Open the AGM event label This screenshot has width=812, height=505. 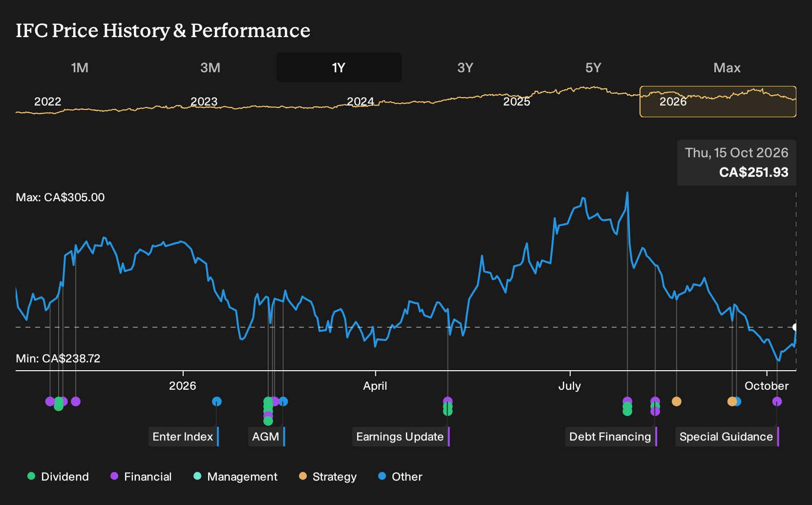click(x=266, y=437)
